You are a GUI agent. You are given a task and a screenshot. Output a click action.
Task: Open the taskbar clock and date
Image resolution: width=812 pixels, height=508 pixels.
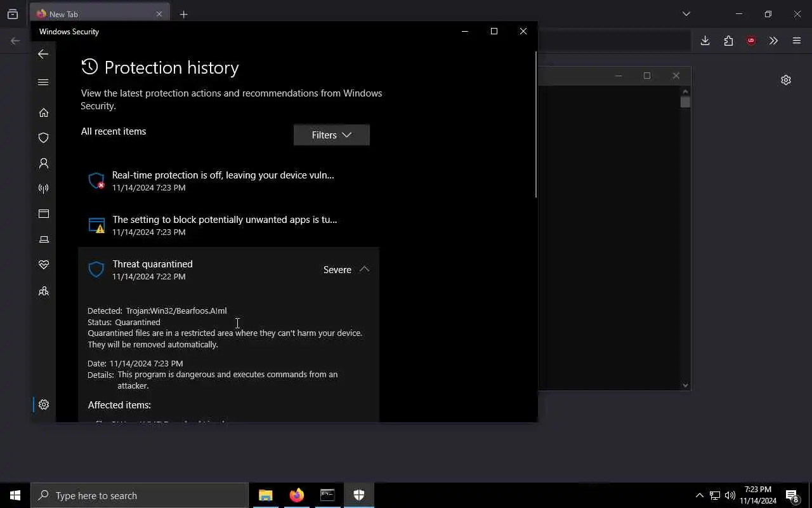point(757,495)
